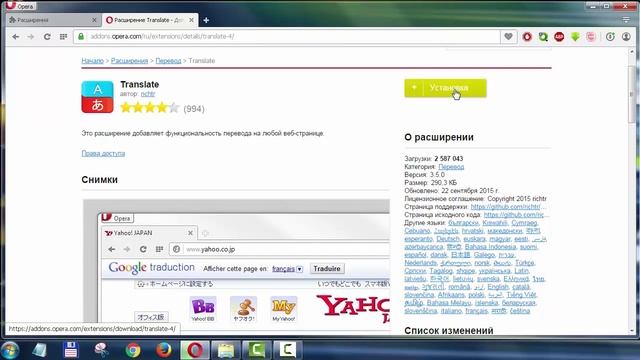Open the red Adblock extension icon
This screenshot has width=640, height=360.
coord(559,37)
